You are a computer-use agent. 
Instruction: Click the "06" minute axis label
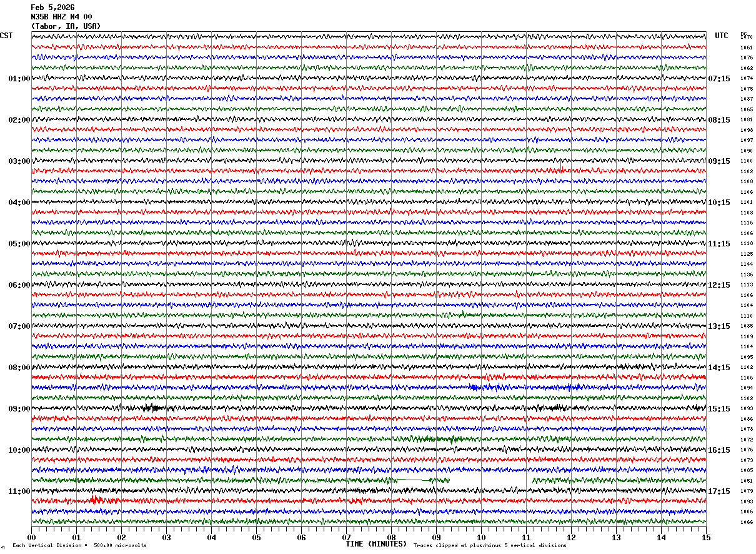pyautogui.click(x=301, y=537)
